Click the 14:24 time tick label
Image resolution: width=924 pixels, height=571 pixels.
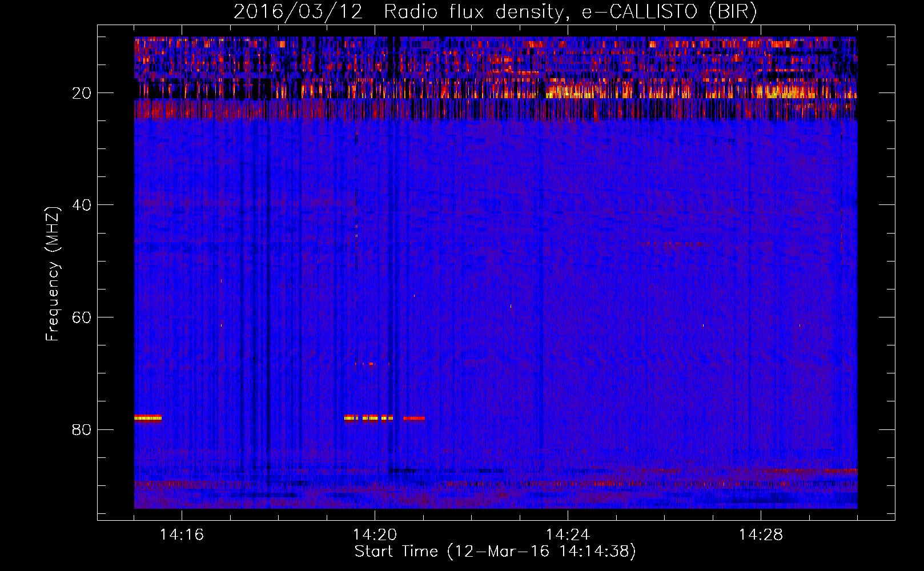pyautogui.click(x=568, y=535)
